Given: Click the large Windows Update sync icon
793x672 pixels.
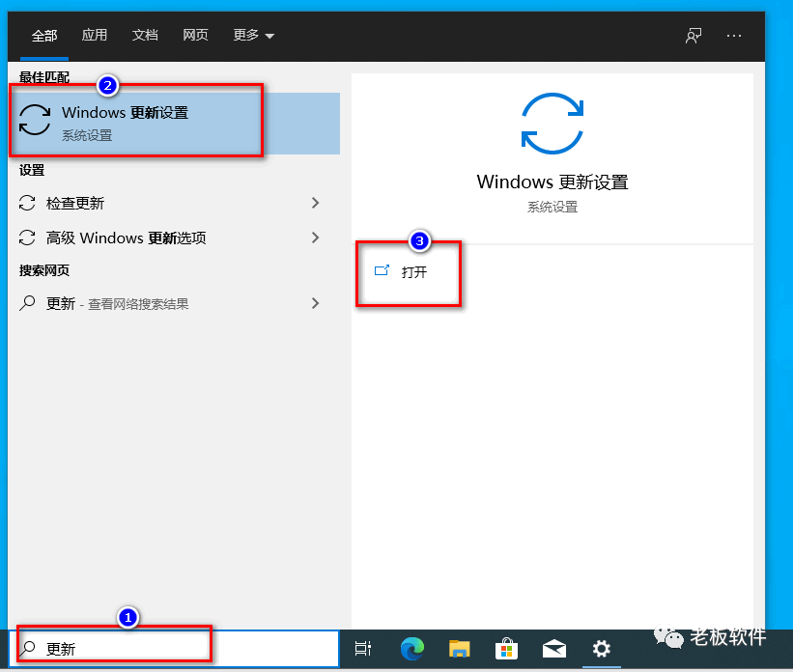Looking at the screenshot, I should click(x=552, y=124).
